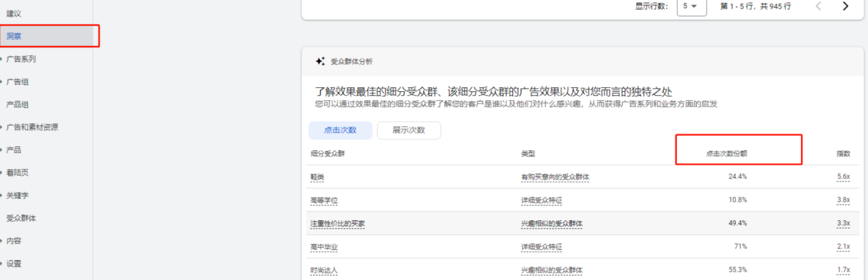Click the 55.3% click share value
The image size is (868, 280).
738,270
